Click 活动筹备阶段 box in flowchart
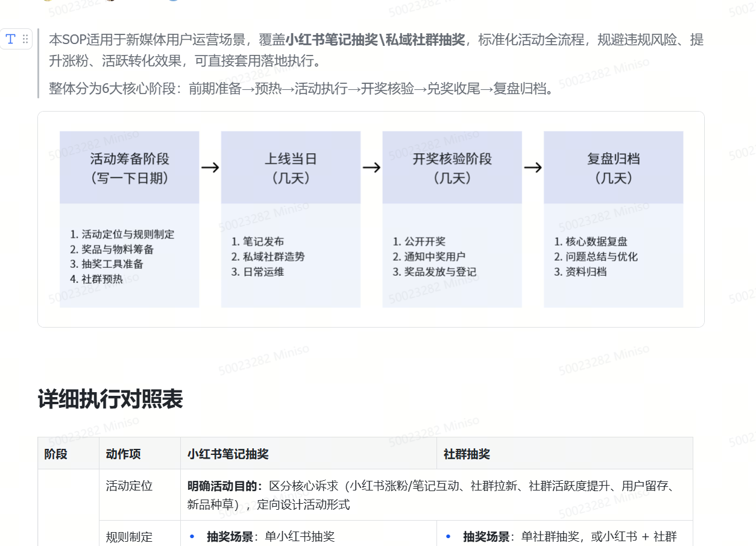Viewport: 756px width, 546px height. click(130, 168)
